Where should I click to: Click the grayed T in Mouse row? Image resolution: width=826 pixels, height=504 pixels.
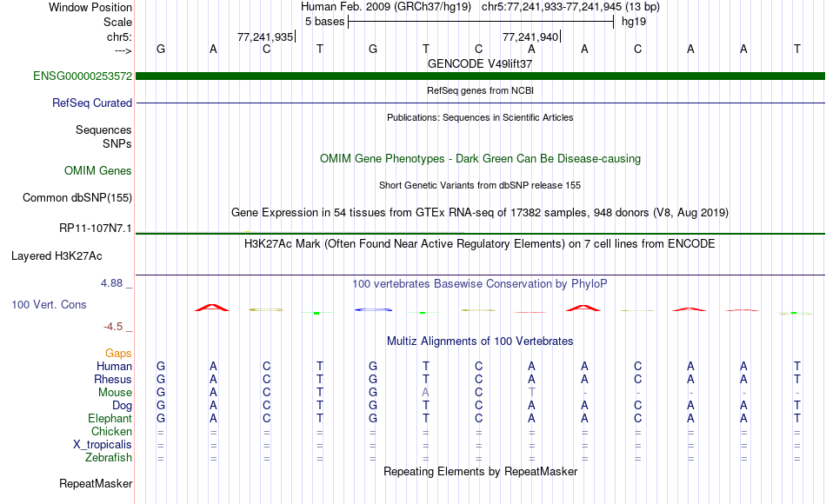531,393
